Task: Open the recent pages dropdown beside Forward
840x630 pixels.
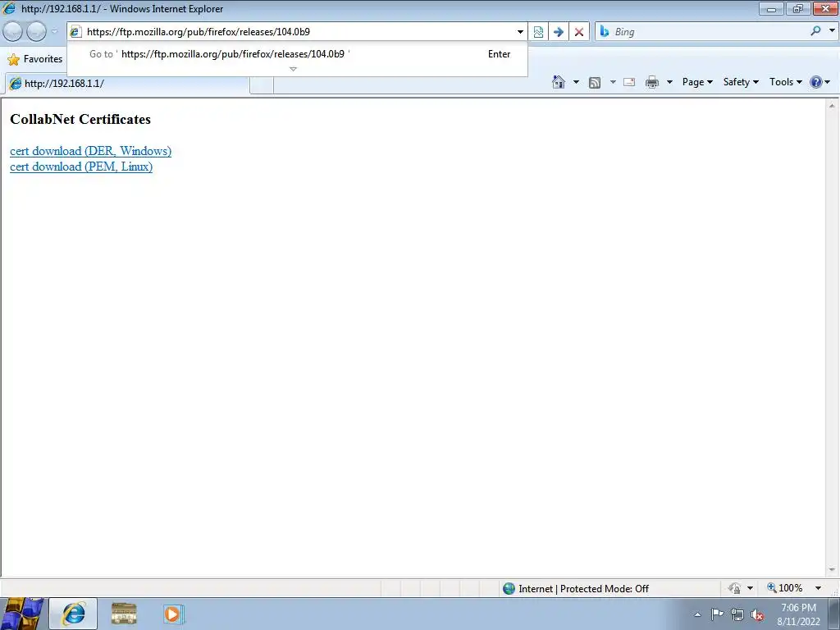Action: pos(54,32)
